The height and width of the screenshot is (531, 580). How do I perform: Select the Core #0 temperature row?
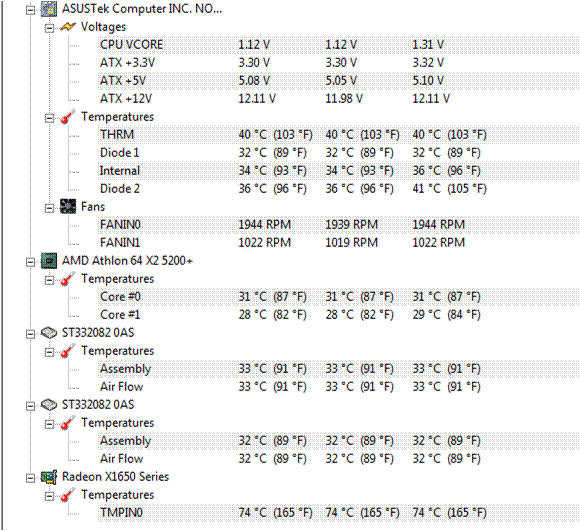pos(338,297)
